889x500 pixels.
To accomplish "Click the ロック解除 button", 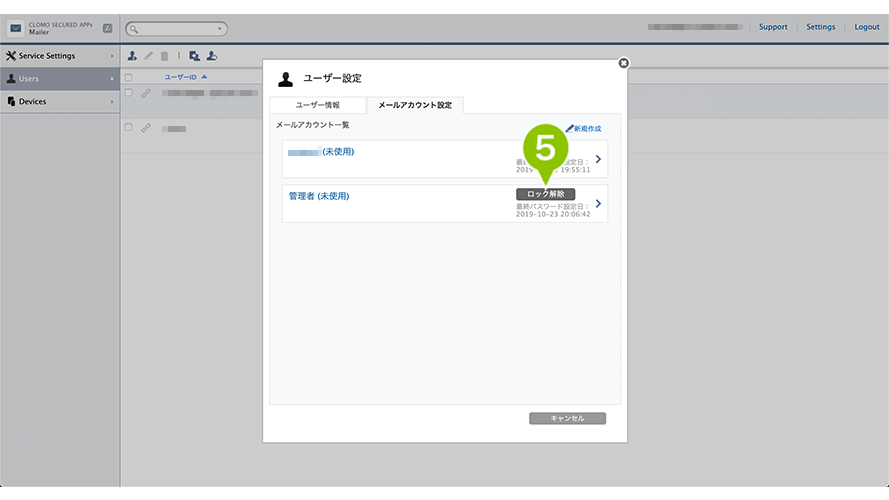I will 545,194.
